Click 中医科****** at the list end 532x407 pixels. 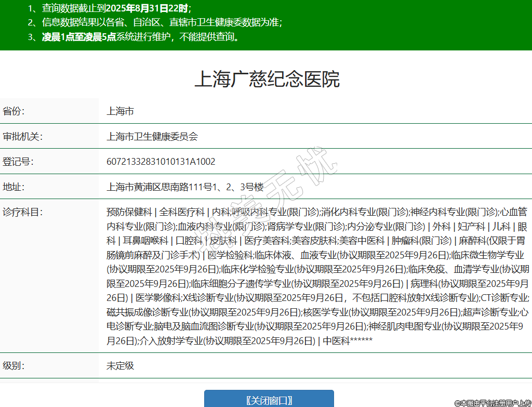pos(348,341)
